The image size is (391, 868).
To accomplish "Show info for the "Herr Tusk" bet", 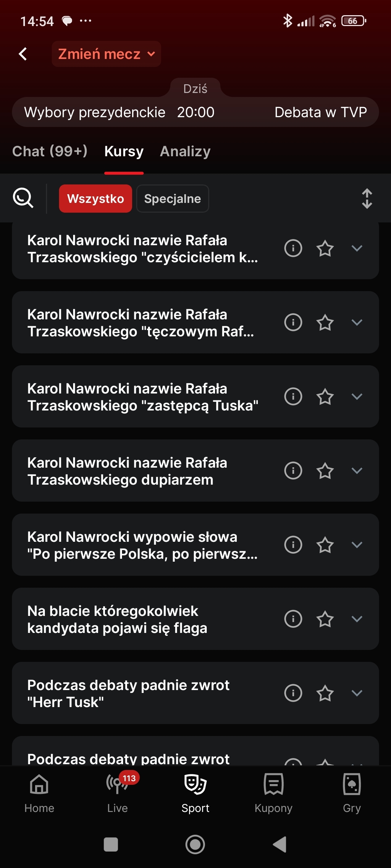I will [x=293, y=693].
